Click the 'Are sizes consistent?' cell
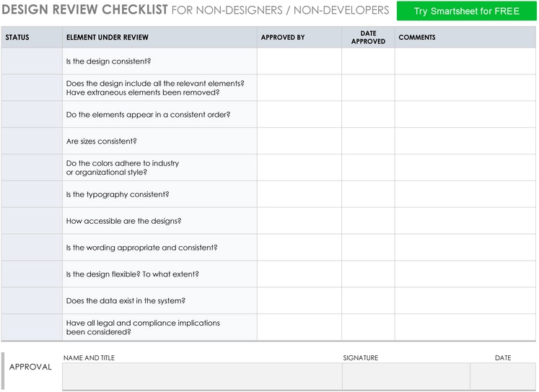Image resolution: width=539 pixels, height=392 pixels. (x=159, y=141)
